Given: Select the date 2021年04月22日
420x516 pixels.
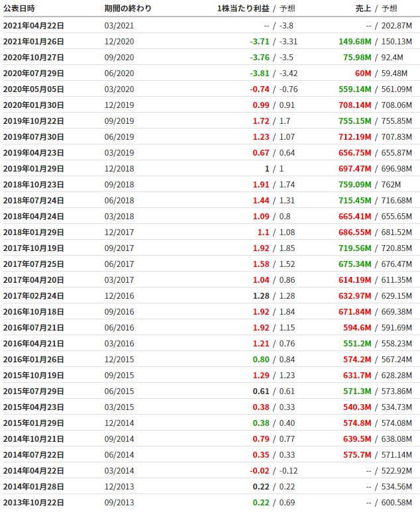Looking at the screenshot, I should 34,26.
